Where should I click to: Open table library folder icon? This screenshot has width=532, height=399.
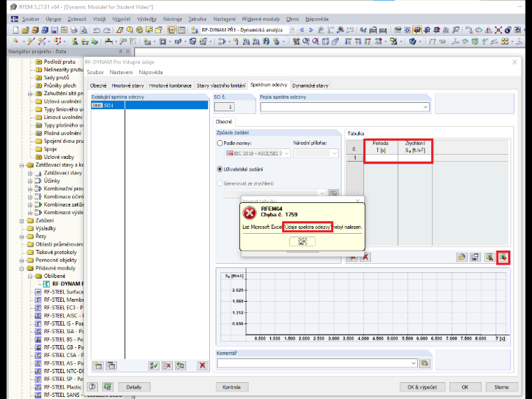pos(461,258)
